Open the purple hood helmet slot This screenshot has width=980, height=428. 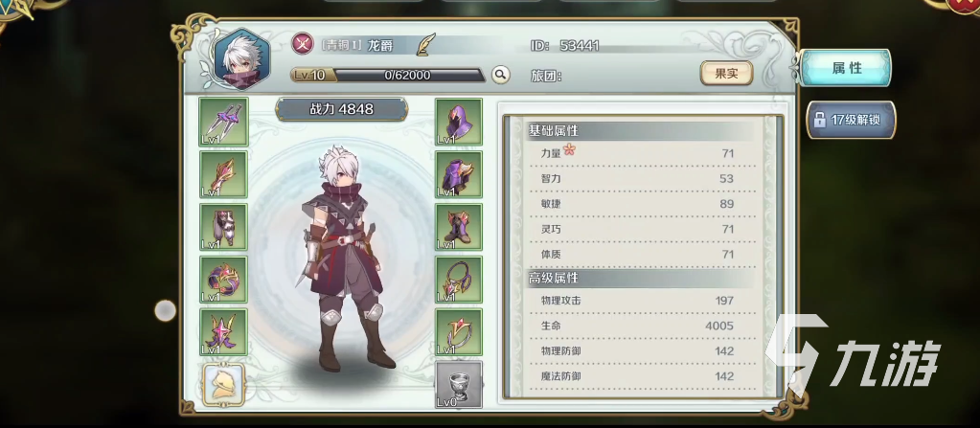tap(459, 122)
